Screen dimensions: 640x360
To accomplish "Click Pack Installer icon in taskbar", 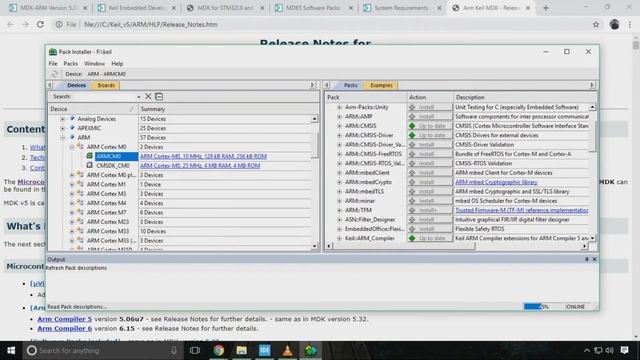I will click(x=311, y=350).
